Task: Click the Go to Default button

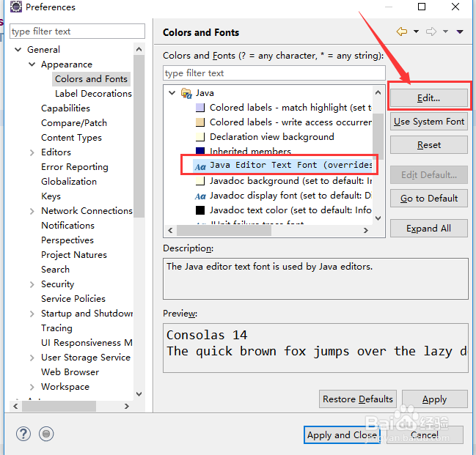Action: [428, 198]
